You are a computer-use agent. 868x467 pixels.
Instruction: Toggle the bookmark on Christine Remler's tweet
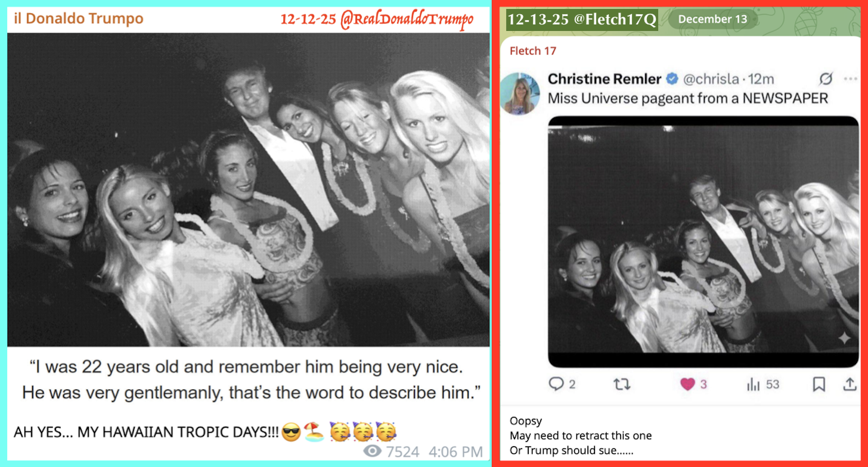coord(819,385)
